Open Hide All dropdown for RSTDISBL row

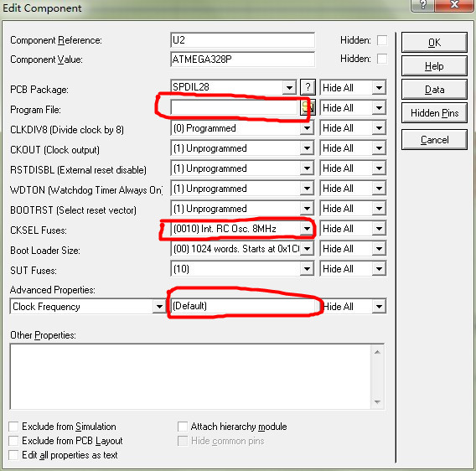379,168
